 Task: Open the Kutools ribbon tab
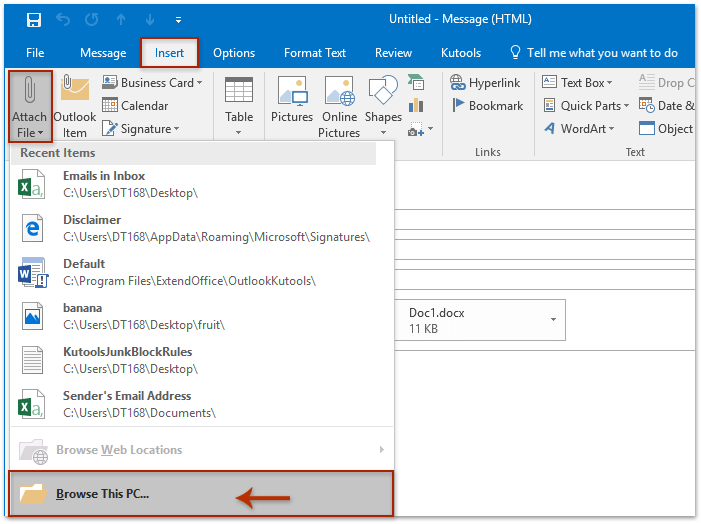click(460, 53)
